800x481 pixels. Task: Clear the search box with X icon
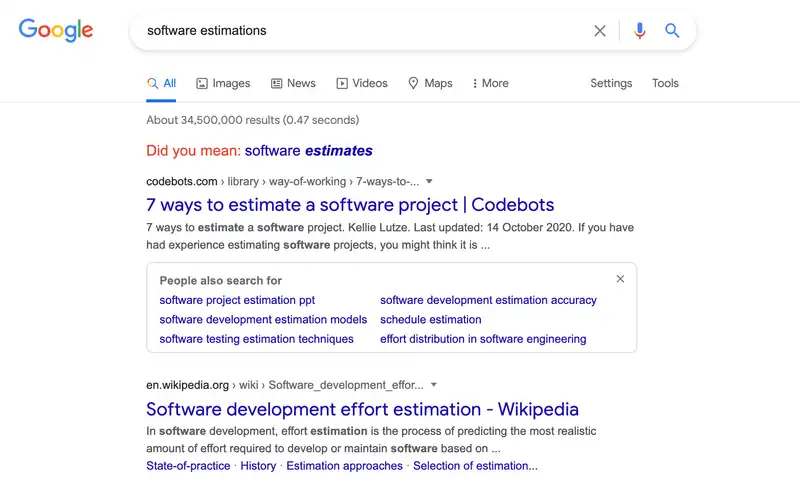pos(600,31)
